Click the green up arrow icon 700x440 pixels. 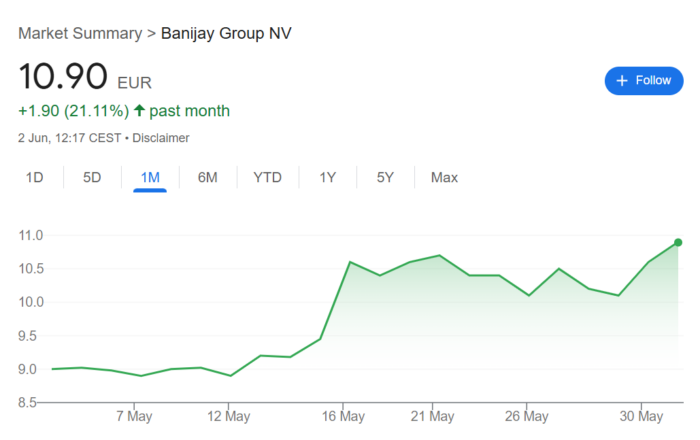point(139,110)
